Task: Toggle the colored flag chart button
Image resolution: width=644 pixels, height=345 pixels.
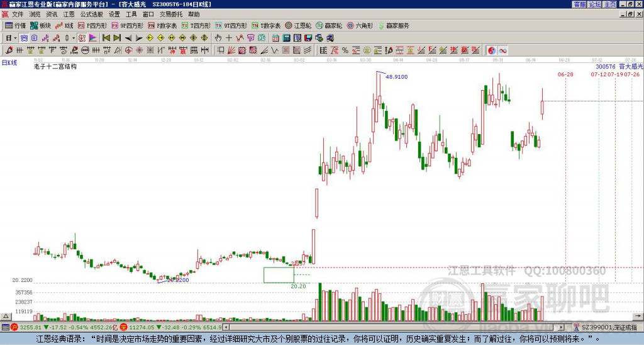Action: tap(93, 38)
